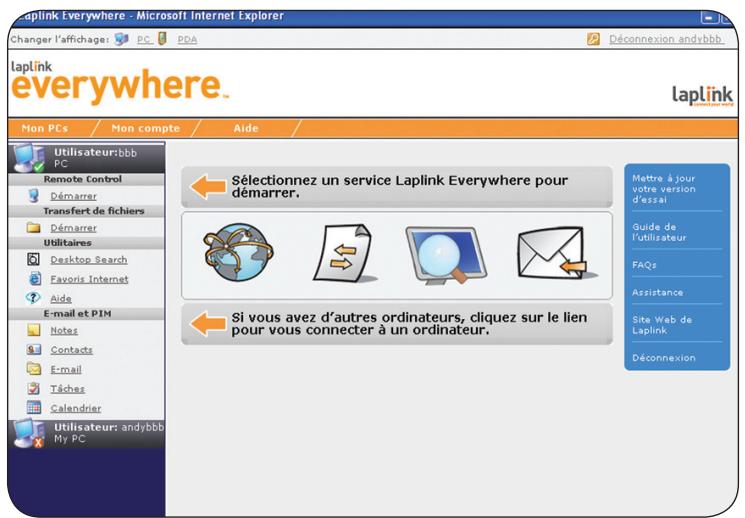Click the Desktop Search icon in sidebar

(33, 259)
